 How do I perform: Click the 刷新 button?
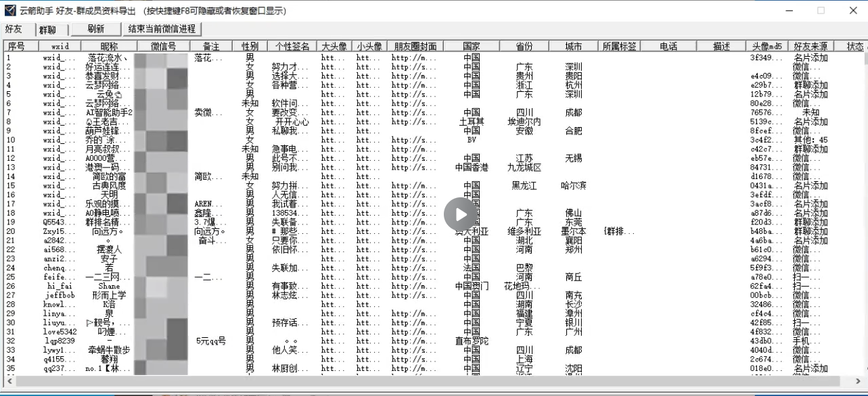(x=95, y=29)
